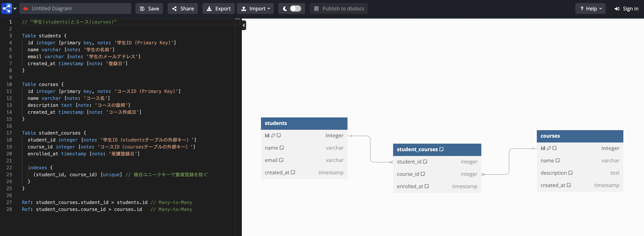Click note icon beside student_courses table title
The image size is (644, 236).
[441, 149]
